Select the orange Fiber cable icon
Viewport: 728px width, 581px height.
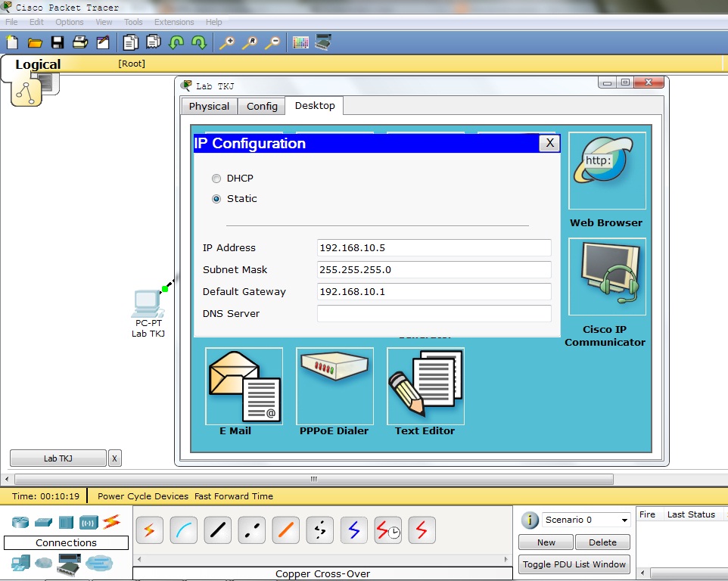286,530
